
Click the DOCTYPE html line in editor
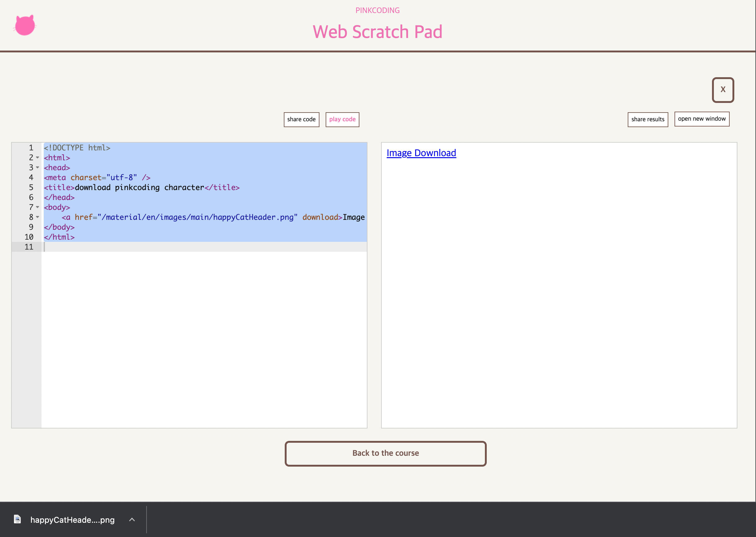click(x=77, y=148)
